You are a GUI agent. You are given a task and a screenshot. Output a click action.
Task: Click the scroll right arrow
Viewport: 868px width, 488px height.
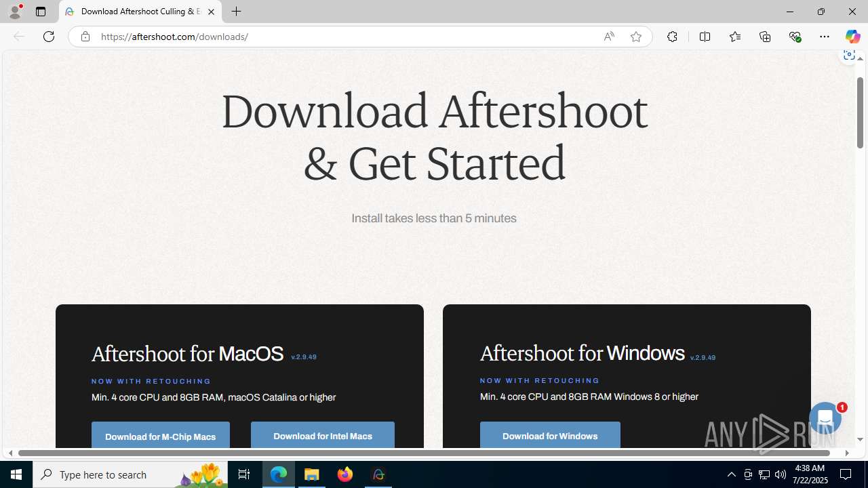846,453
